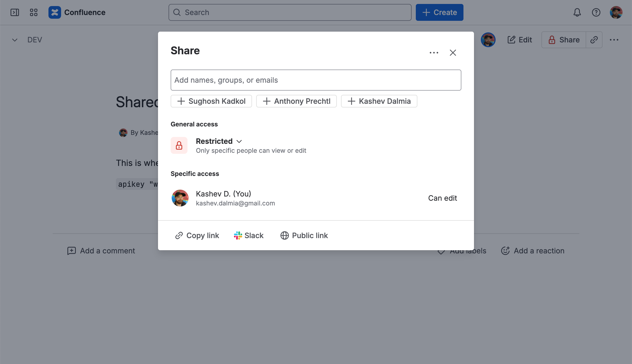Add Sughosh Kadkol suggestion
This screenshot has height=364, width=632.
click(x=211, y=101)
